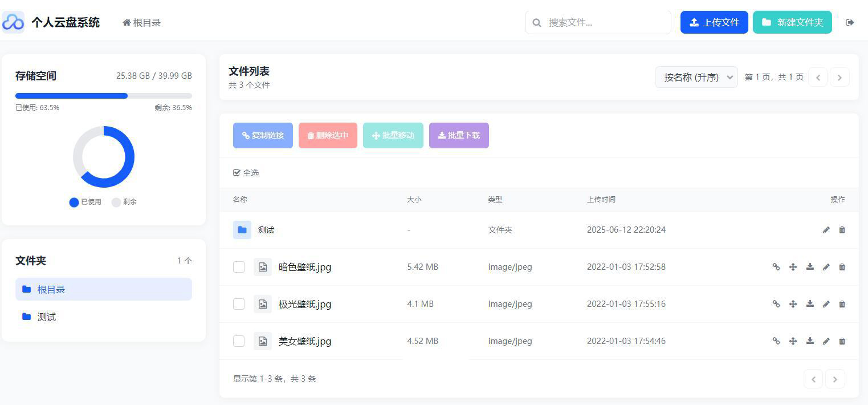868x405 pixels.
Task: Click the storage usage progress bar
Action: coord(103,95)
